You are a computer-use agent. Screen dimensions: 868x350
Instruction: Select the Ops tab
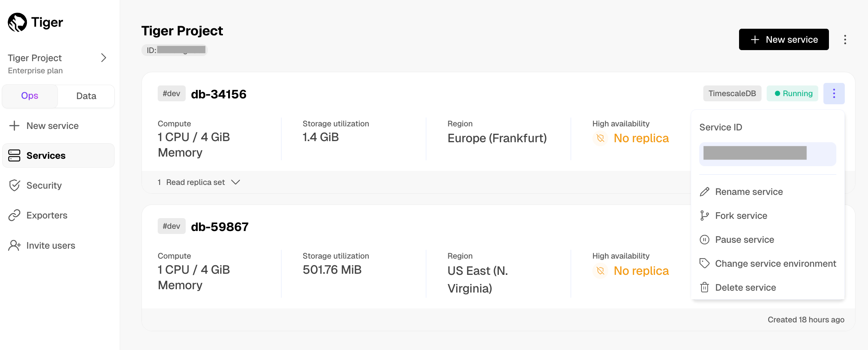click(x=29, y=96)
